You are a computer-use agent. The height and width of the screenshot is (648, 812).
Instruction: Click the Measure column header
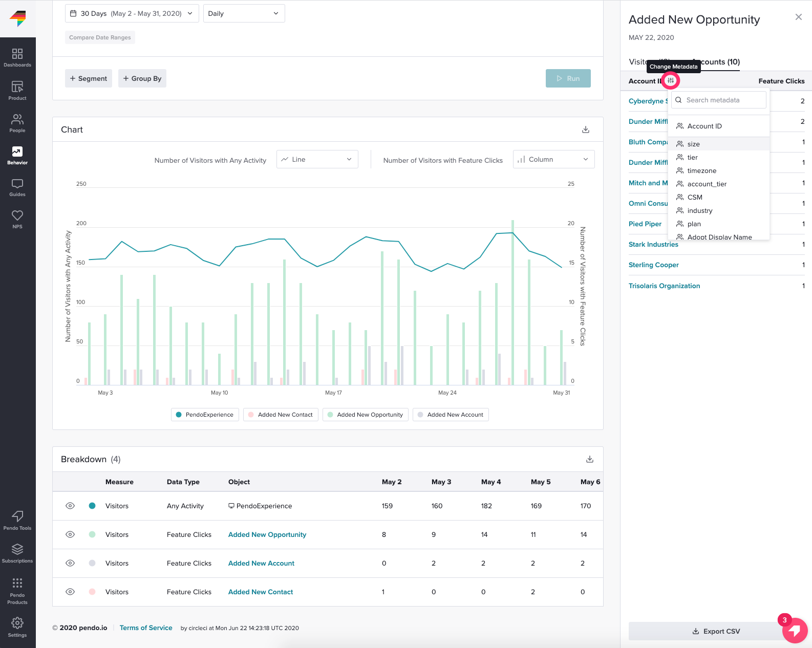tap(119, 482)
